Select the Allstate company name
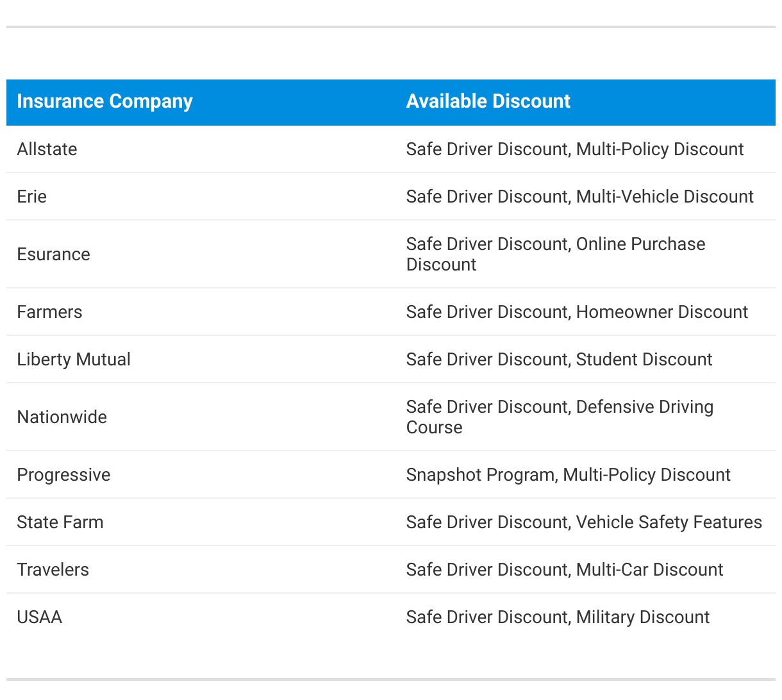 click(x=47, y=149)
